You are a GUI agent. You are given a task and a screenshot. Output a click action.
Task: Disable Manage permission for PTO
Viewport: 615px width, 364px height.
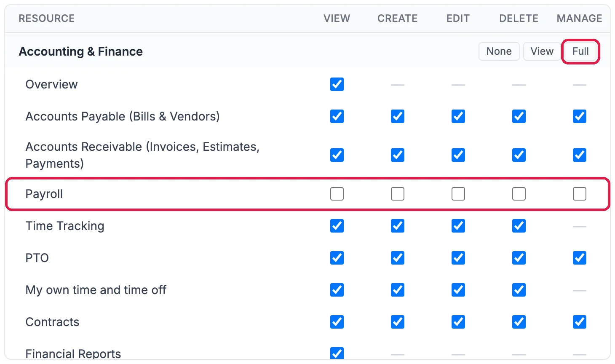point(580,258)
